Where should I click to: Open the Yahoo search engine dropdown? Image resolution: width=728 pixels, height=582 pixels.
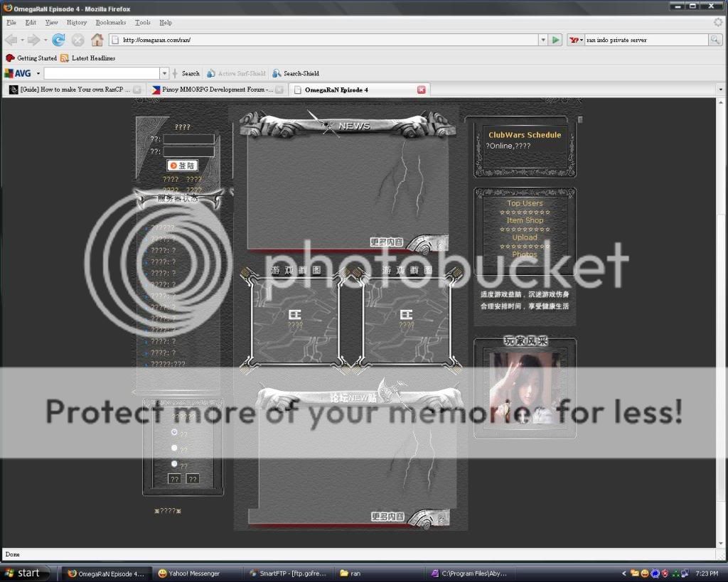point(583,40)
